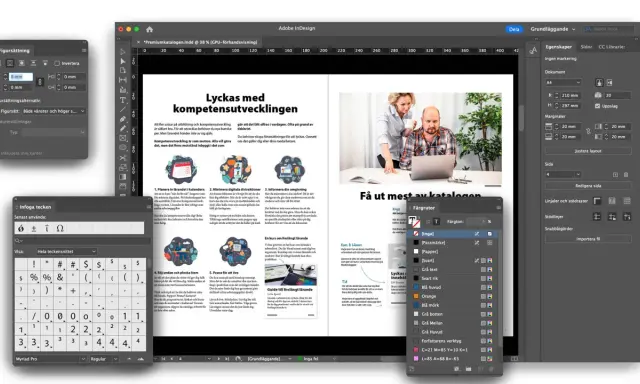This screenshot has width=640, height=384.
Task: Open Infoga tecken panel menu icon
Action: pos(149,207)
